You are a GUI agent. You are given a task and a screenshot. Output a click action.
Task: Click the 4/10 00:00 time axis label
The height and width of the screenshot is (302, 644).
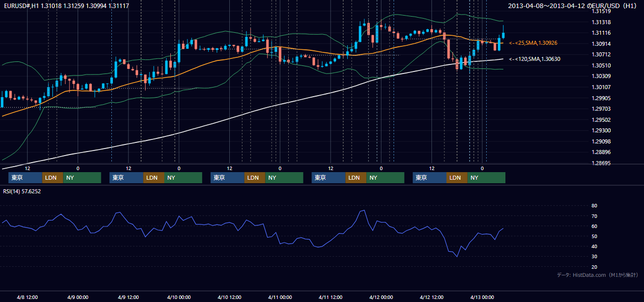[x=178, y=297]
